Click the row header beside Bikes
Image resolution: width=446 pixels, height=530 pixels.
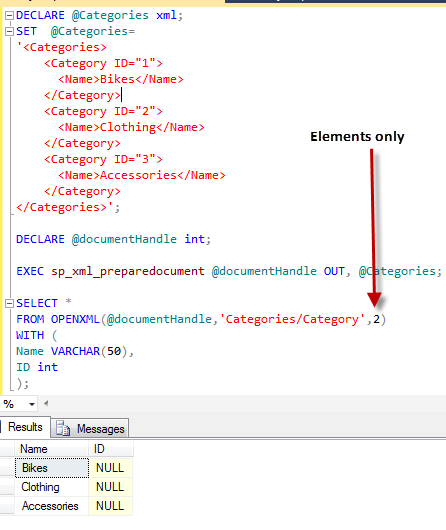coord(7,468)
